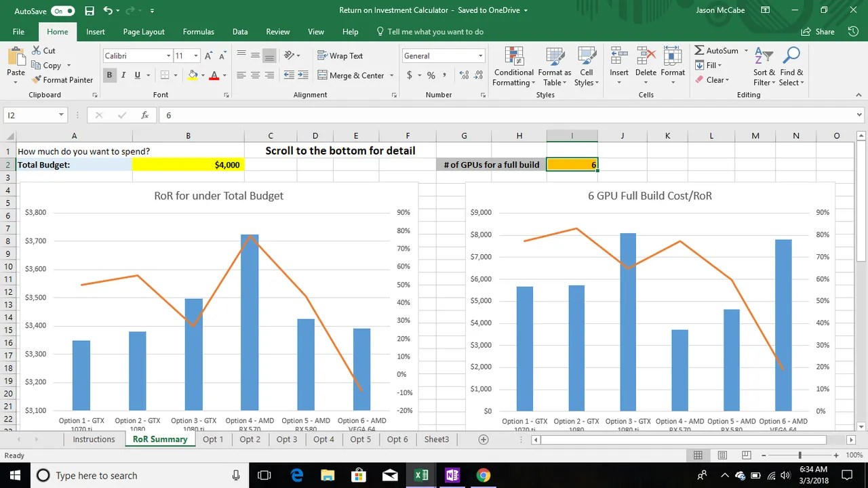Select the Format Painter tool
Screen dimensions: 868x488
[x=62, y=79]
